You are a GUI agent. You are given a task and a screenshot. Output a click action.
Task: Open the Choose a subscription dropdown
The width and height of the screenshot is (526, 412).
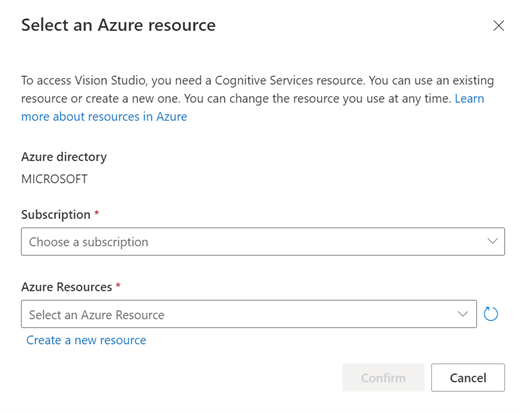click(263, 242)
